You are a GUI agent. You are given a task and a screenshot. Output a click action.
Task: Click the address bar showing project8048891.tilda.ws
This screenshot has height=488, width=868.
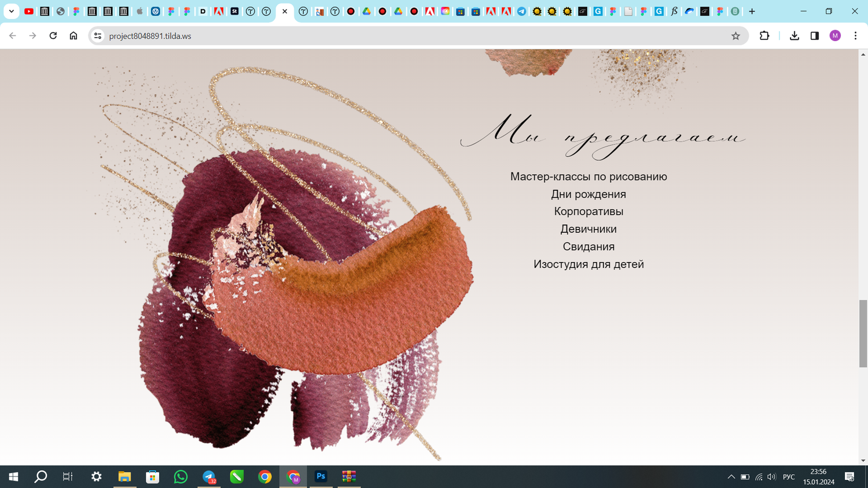click(417, 36)
